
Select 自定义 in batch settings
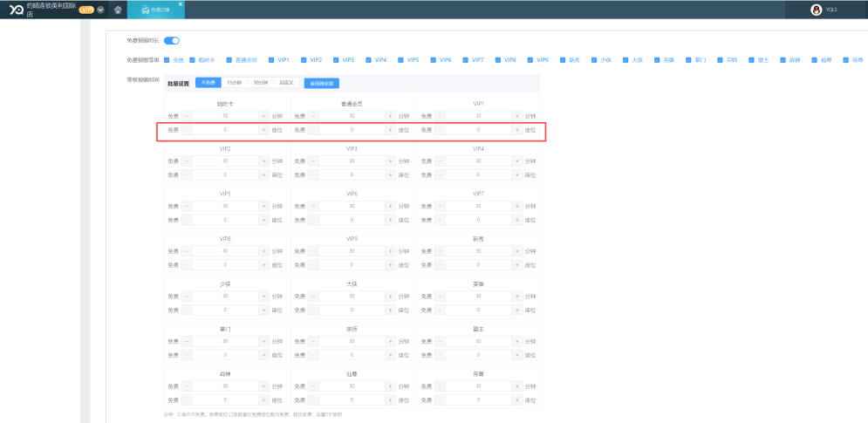coord(286,83)
